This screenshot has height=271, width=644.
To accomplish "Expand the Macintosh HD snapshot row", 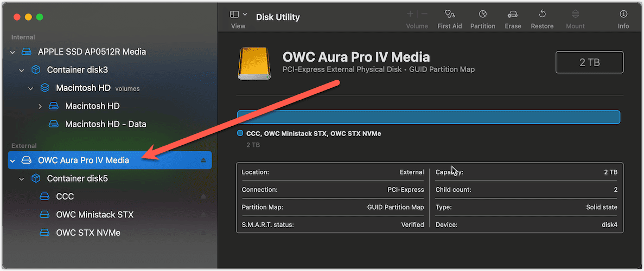I will pos(40,106).
